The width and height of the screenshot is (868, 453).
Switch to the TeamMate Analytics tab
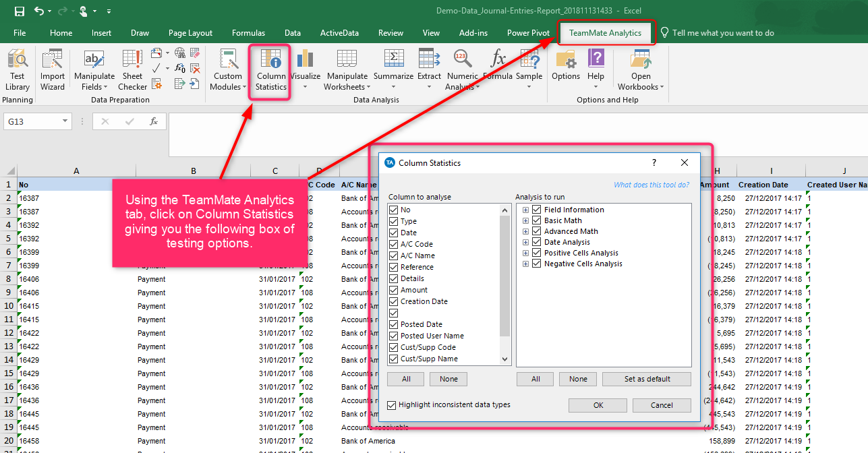pos(605,32)
